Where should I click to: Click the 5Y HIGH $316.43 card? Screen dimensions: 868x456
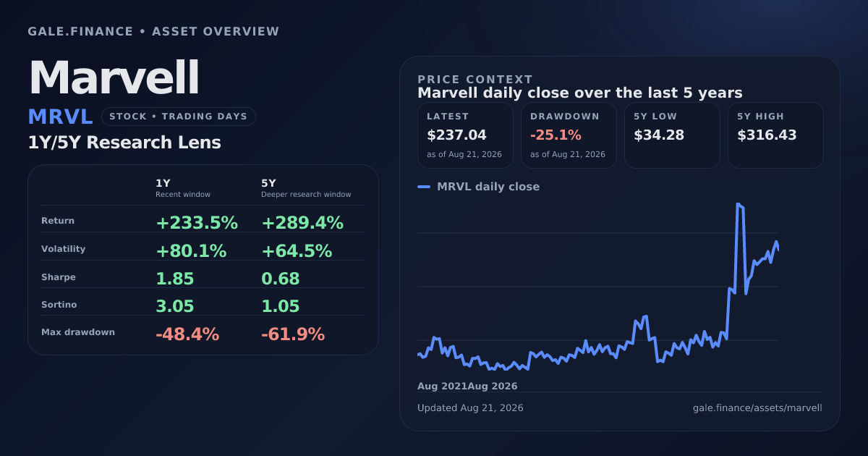click(x=775, y=135)
